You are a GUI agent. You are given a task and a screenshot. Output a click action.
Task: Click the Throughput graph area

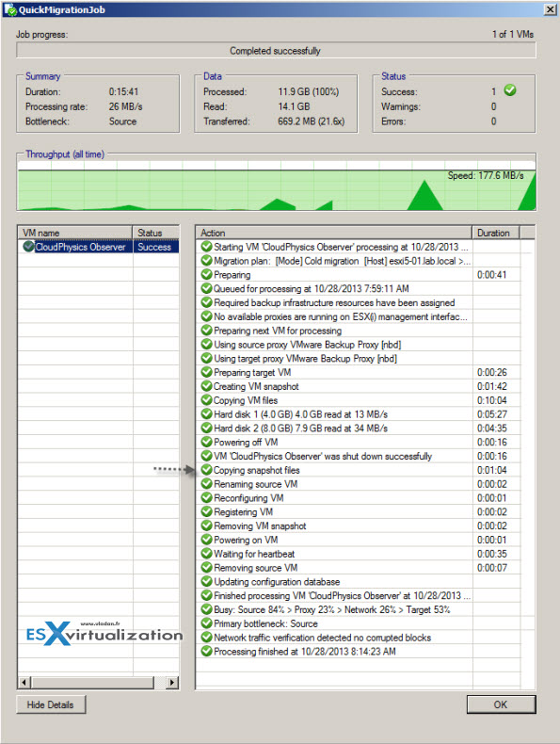click(x=277, y=186)
